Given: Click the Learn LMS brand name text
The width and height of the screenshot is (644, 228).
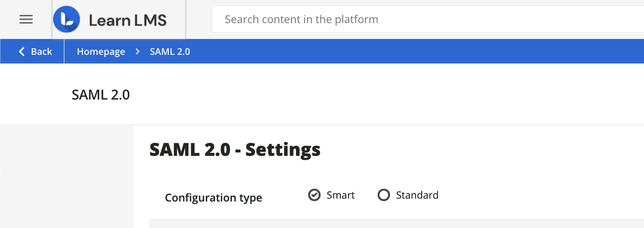Looking at the screenshot, I should click(128, 20).
